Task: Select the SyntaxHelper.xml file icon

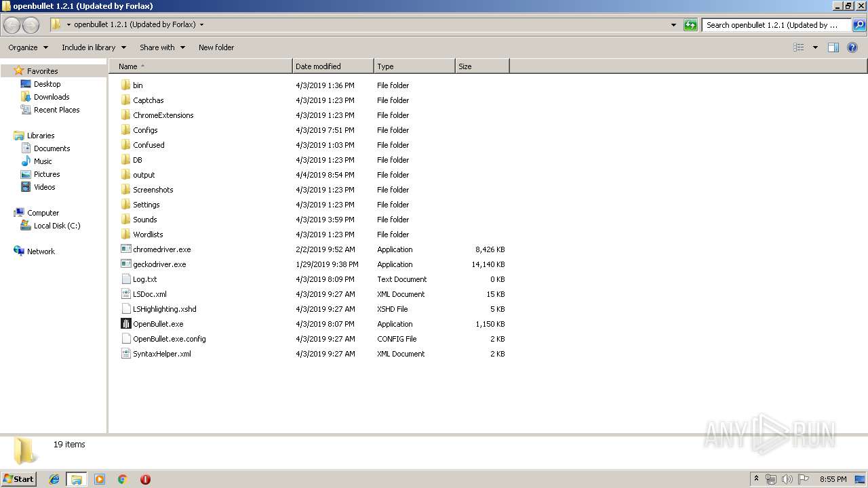Action: (x=125, y=354)
